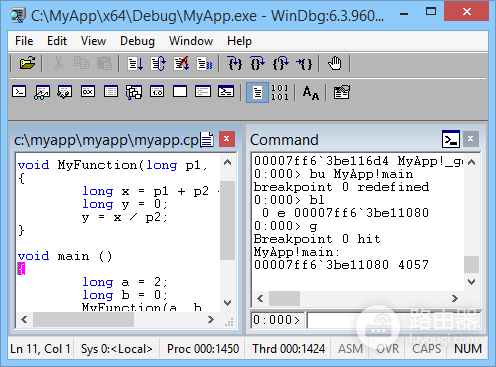Open the Registers window icon

[x=88, y=91]
